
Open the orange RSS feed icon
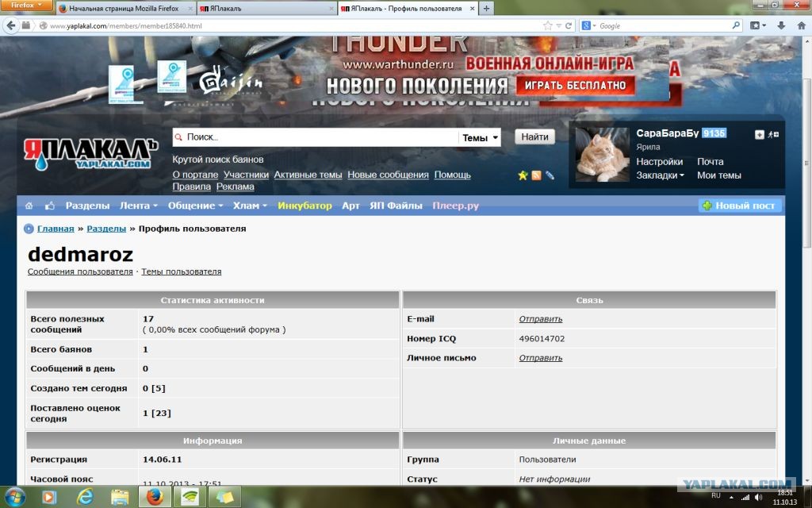coord(536,175)
